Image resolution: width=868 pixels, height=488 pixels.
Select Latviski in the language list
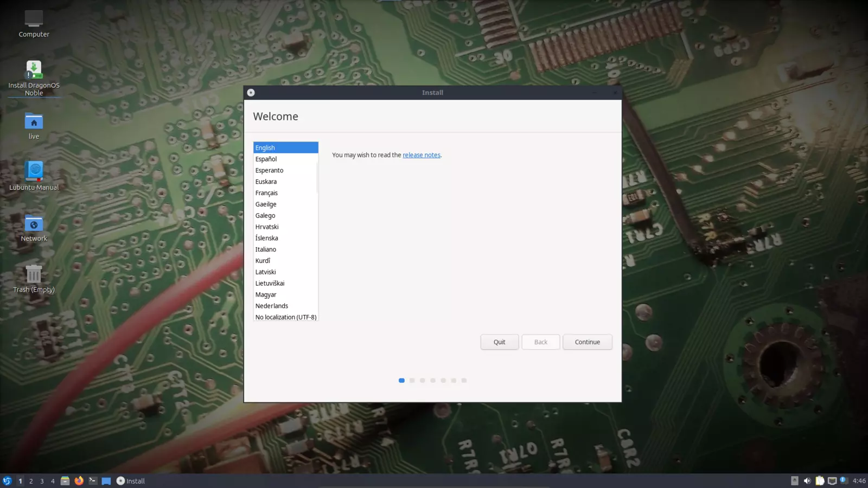click(285, 272)
